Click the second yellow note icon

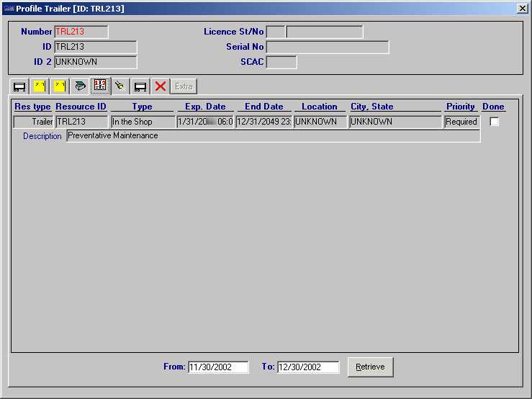tap(60, 86)
